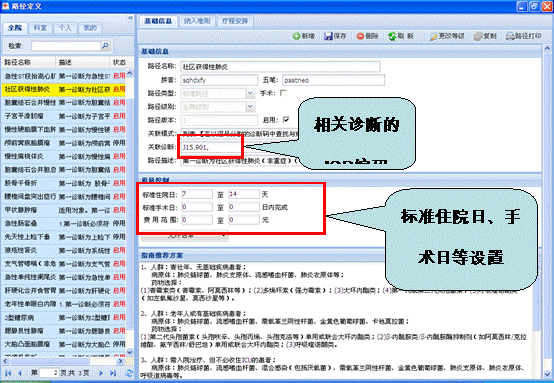
Task: Collapse the left panel with double-arrow icon
Action: pos(130,18)
